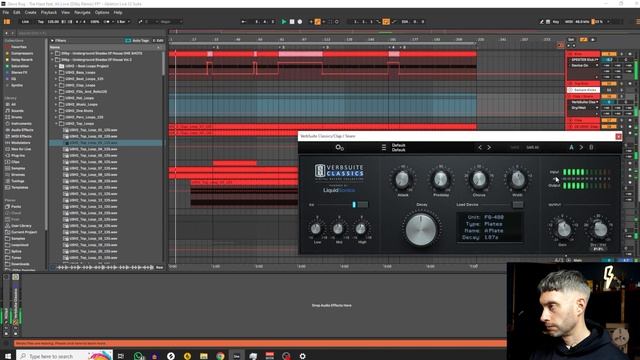Expand the UShU_Hat_Loops folder
640x360 pixels.
[56, 98]
